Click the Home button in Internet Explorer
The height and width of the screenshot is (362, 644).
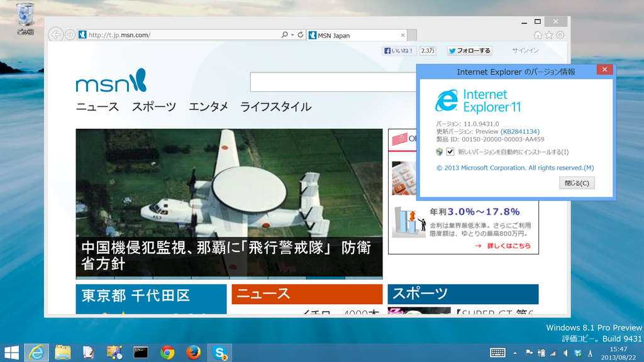[x=538, y=35]
